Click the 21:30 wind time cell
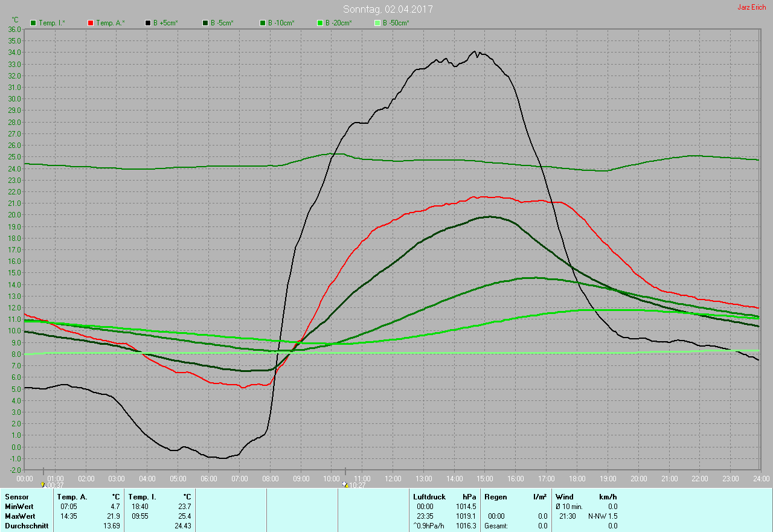This screenshot has width=773, height=532. click(x=567, y=516)
